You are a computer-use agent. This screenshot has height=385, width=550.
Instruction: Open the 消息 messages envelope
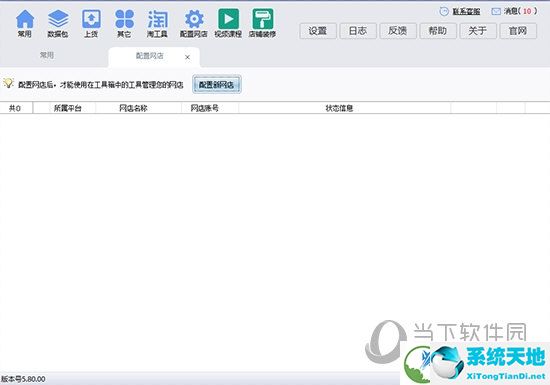tap(496, 12)
